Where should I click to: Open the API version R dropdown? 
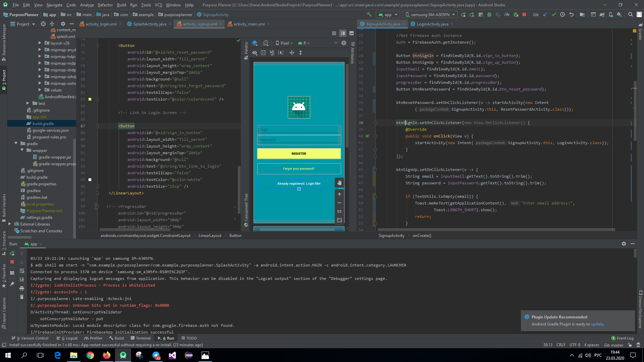coord(304,43)
